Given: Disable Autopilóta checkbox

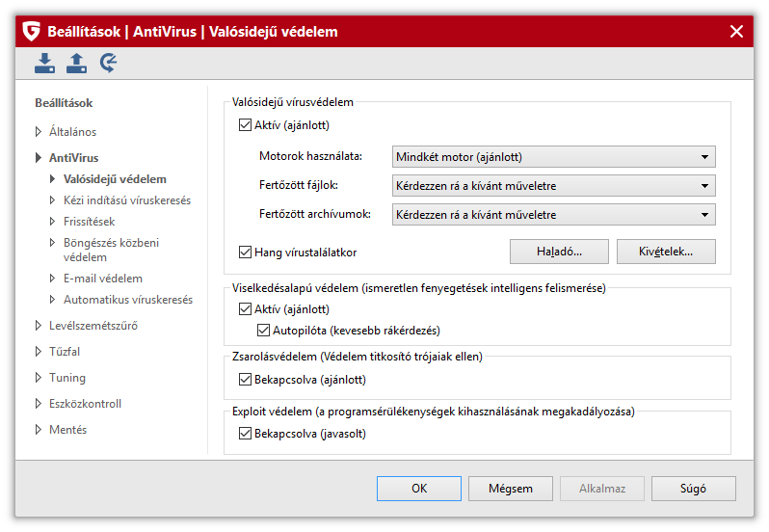Looking at the screenshot, I should pos(264,330).
